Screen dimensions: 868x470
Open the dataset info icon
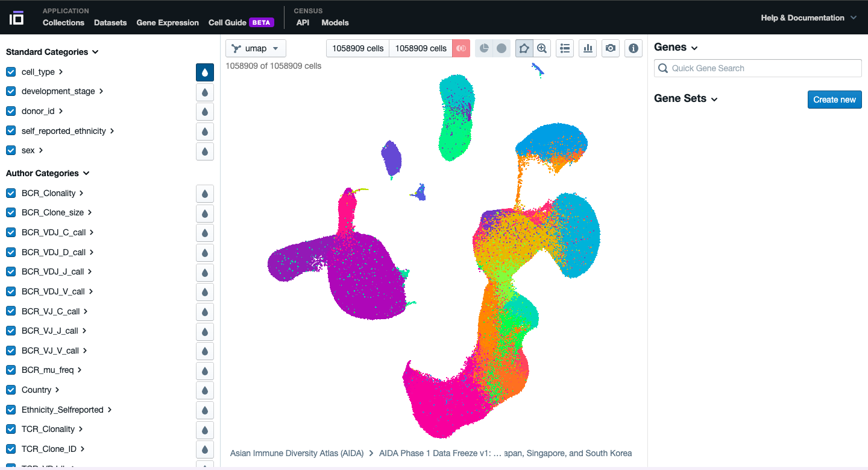[x=633, y=48]
